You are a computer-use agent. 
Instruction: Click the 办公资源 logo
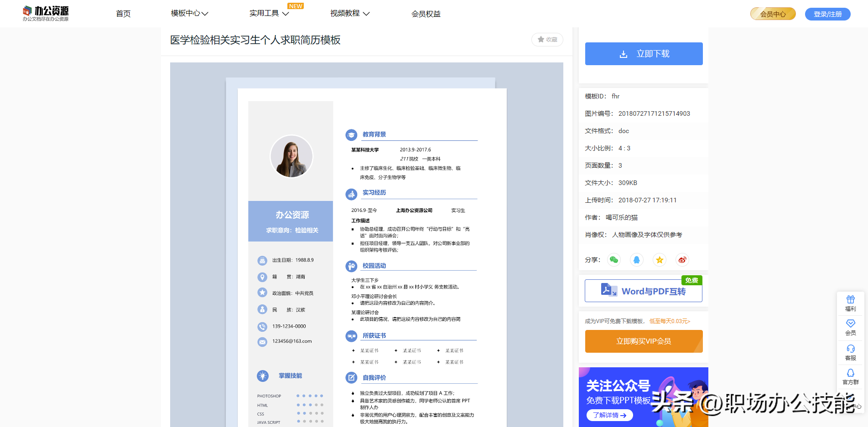point(45,13)
